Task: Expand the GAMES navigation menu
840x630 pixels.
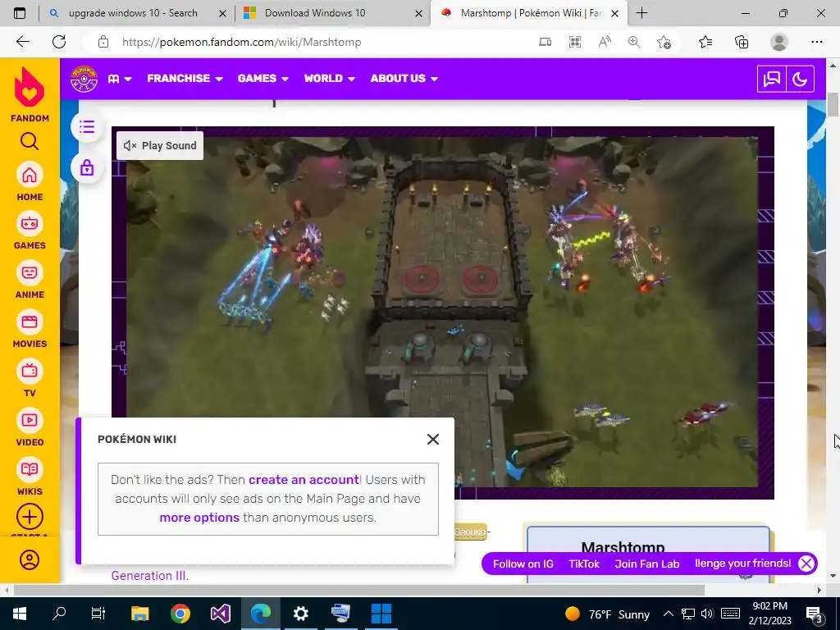Action: (x=263, y=78)
